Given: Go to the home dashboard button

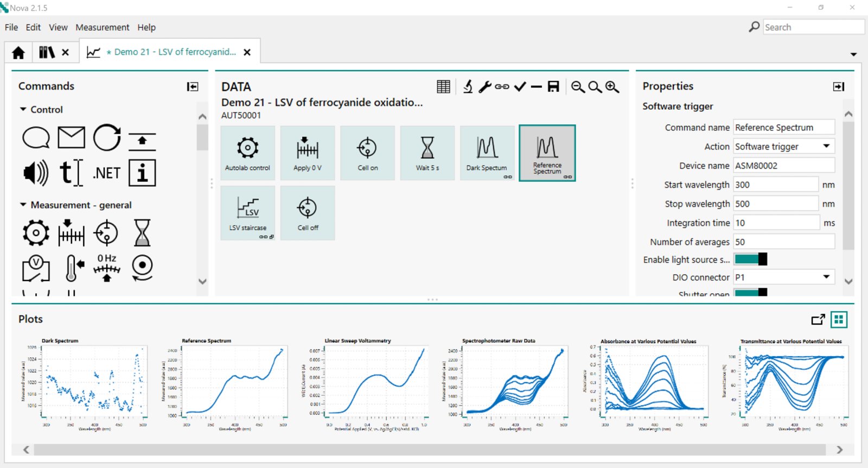Looking at the screenshot, I should pos(18,53).
